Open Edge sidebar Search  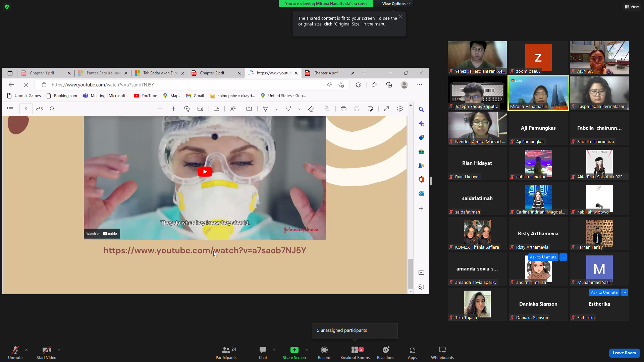click(421, 110)
